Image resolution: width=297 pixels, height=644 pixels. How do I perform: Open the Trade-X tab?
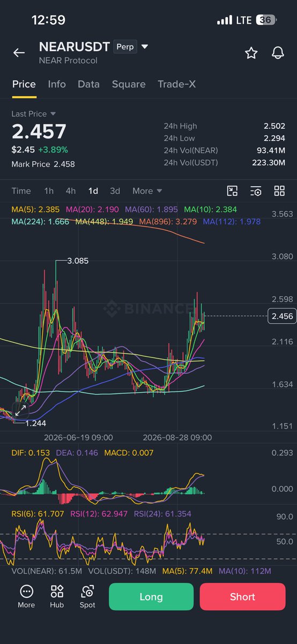pos(176,84)
